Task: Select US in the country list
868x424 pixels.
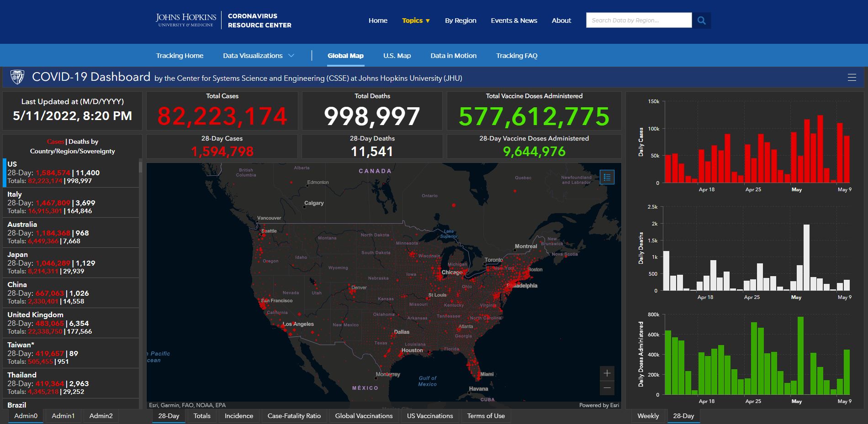Action: tap(71, 173)
